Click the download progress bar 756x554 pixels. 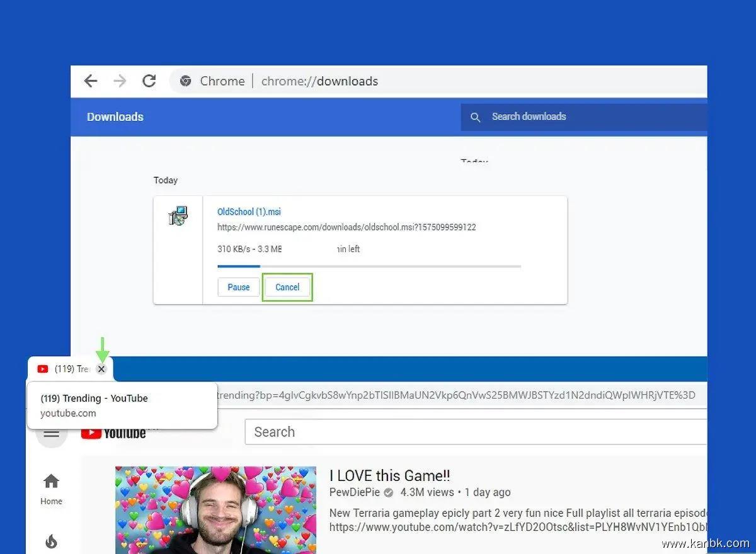369,266
